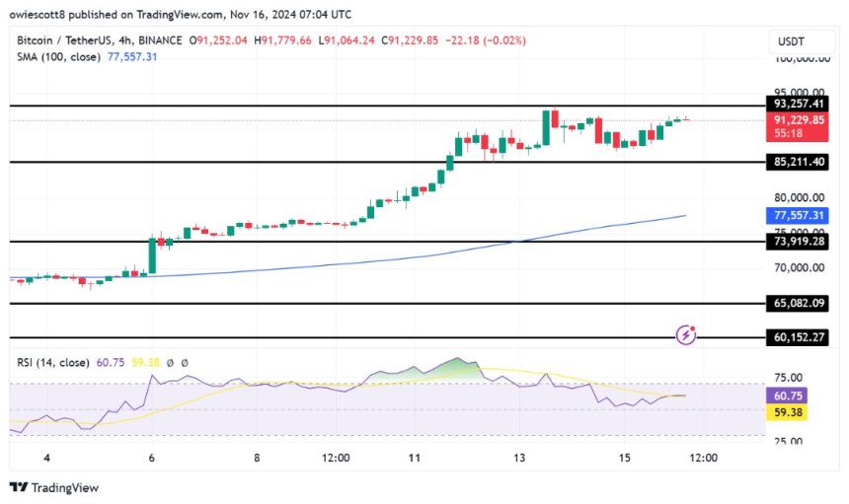Click the date 15 on time axis
Viewport: 849px width, 504px height.
625,458
